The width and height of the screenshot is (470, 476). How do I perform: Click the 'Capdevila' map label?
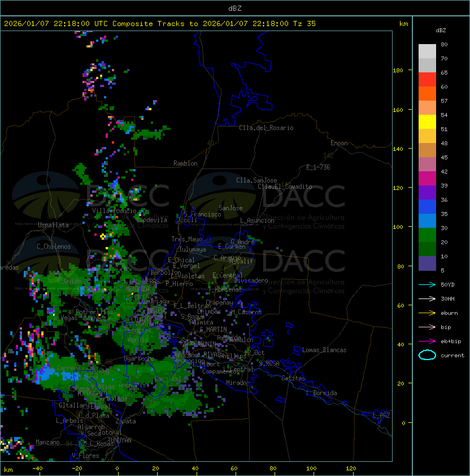click(152, 220)
